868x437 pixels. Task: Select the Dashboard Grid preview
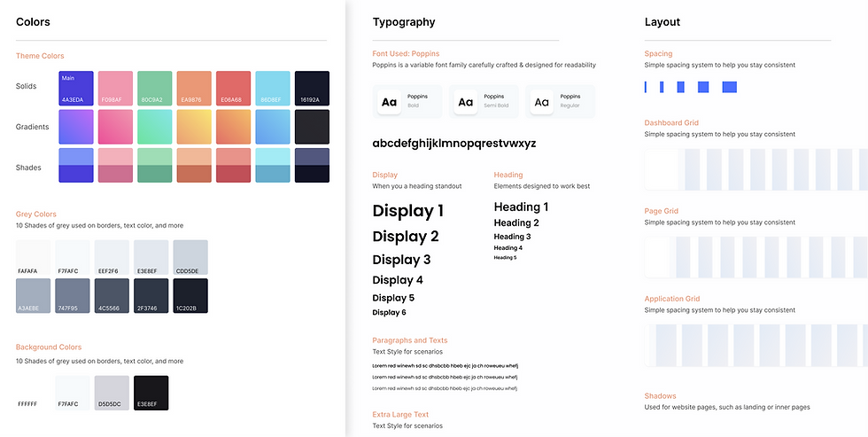[x=756, y=169]
